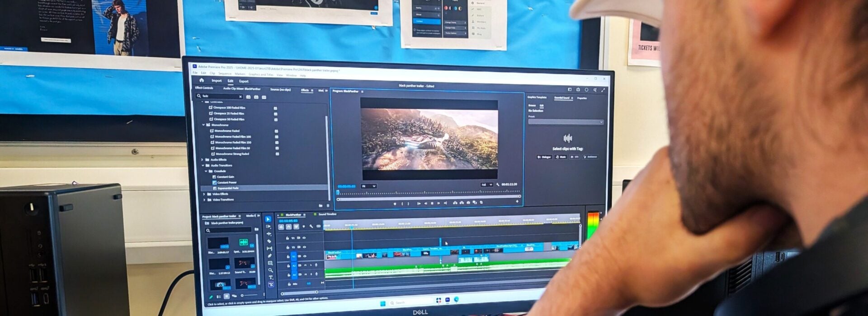Toggle insert sequences as nests button
This screenshot has height=316, width=868.
point(281,227)
